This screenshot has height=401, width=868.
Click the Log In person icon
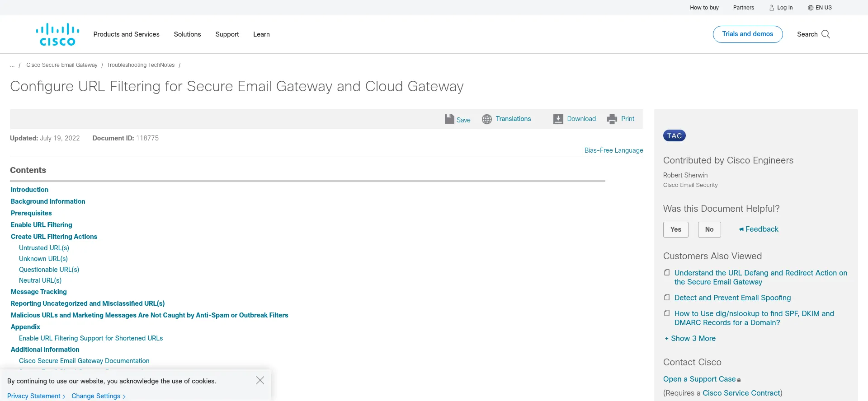772,8
